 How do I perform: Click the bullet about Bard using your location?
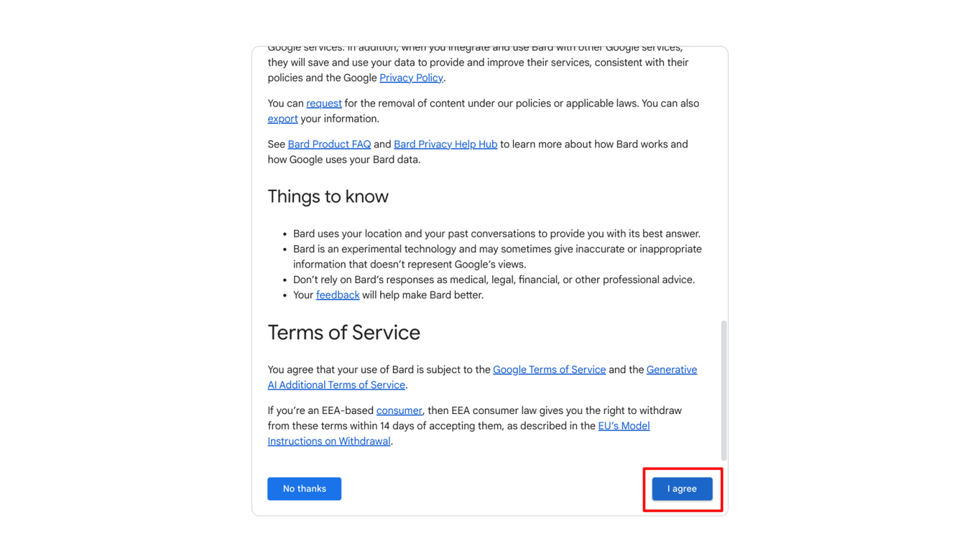pos(497,233)
